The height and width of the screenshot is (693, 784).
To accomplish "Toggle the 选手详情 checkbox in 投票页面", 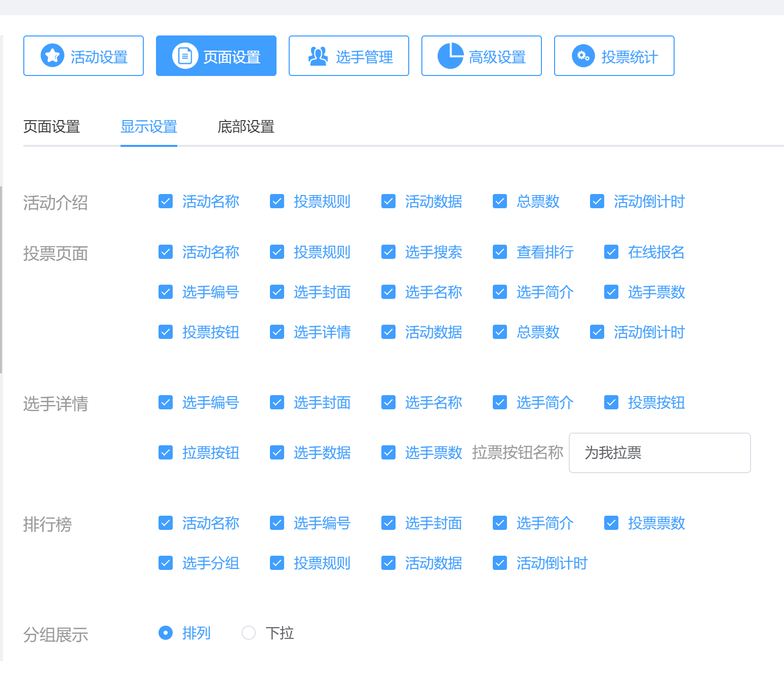I will tap(277, 332).
